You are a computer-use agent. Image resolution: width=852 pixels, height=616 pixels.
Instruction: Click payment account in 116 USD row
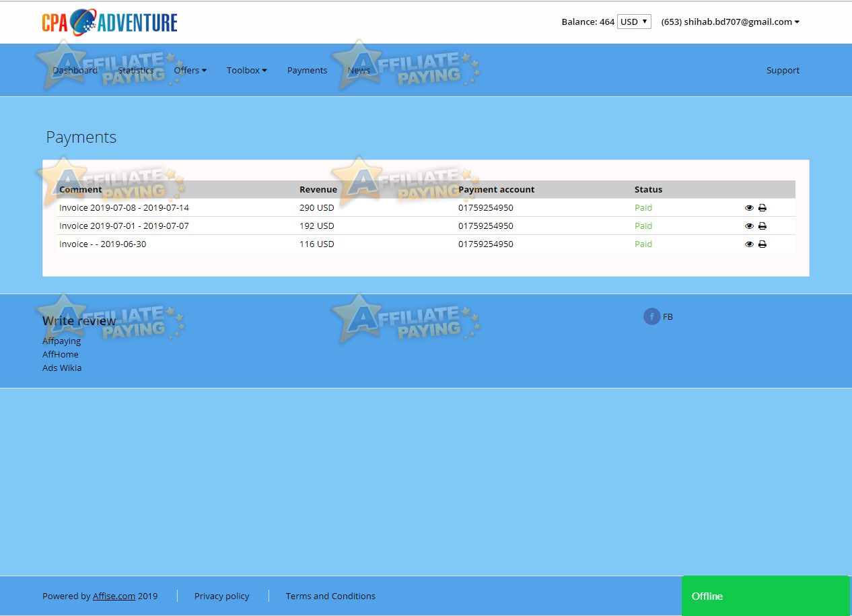pos(486,244)
